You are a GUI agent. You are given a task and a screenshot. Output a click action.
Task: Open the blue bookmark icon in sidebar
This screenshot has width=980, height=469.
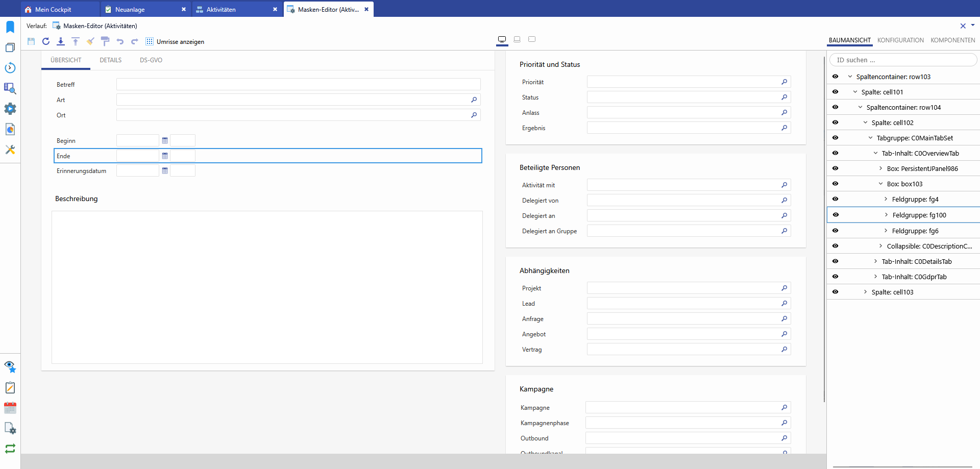point(10,27)
